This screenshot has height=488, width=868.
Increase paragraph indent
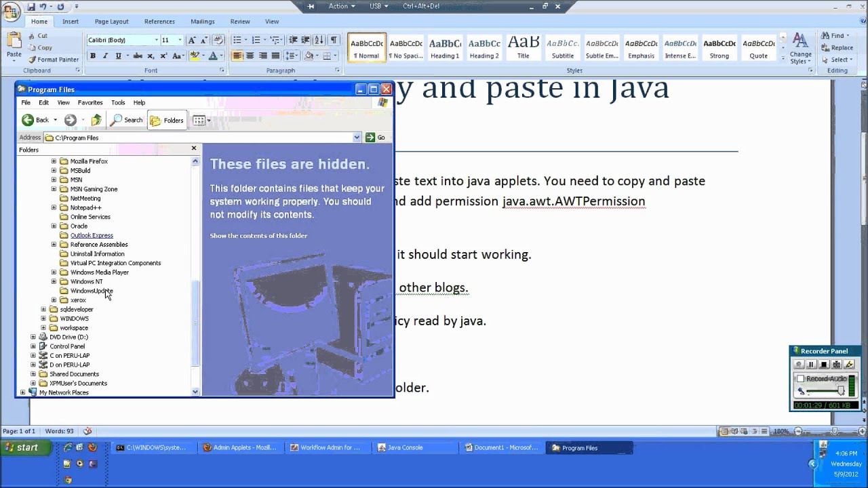click(306, 40)
